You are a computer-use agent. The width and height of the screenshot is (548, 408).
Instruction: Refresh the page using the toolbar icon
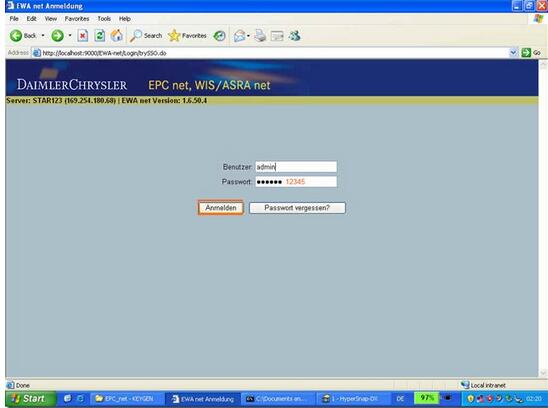pos(100,35)
